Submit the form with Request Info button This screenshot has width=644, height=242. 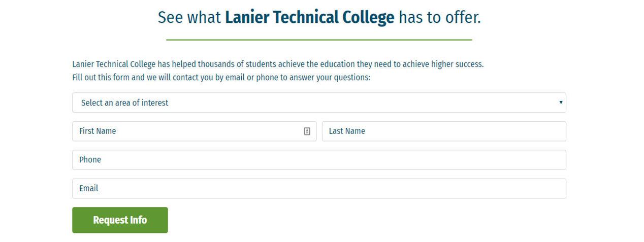pyautogui.click(x=120, y=220)
